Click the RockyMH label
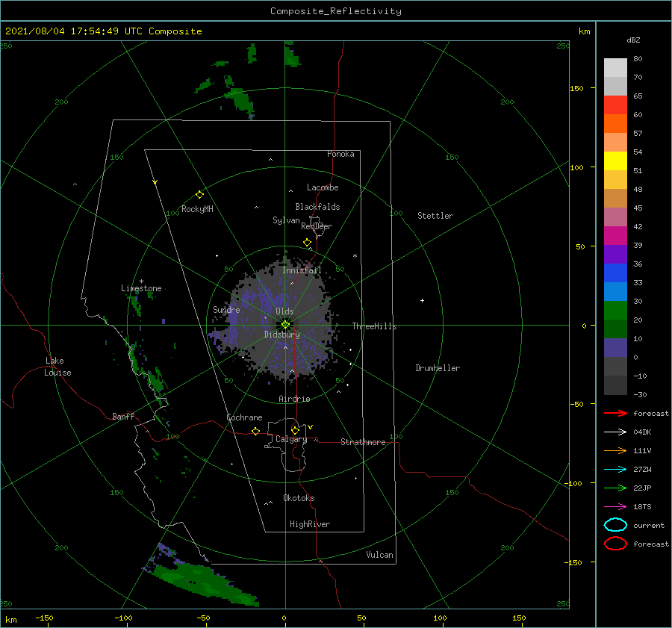The width and height of the screenshot is (672, 628). pos(197,209)
